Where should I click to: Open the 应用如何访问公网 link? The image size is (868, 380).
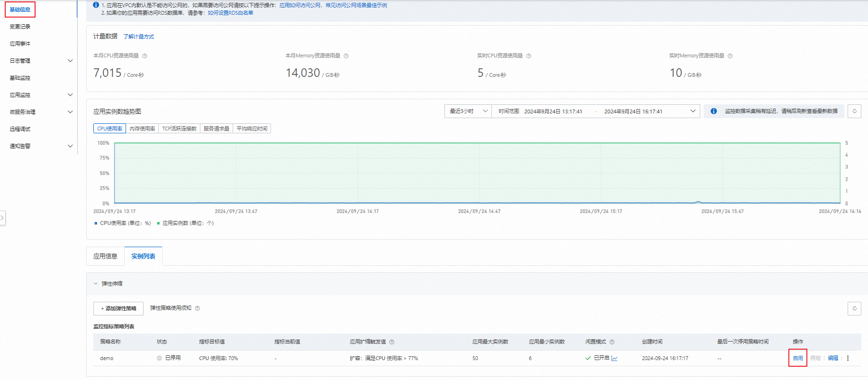(300, 5)
